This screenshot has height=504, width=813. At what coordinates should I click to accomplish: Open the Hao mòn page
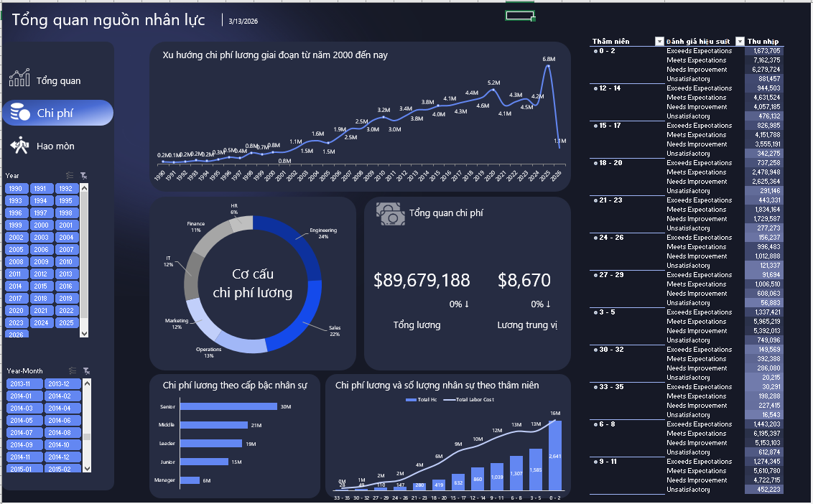55,146
